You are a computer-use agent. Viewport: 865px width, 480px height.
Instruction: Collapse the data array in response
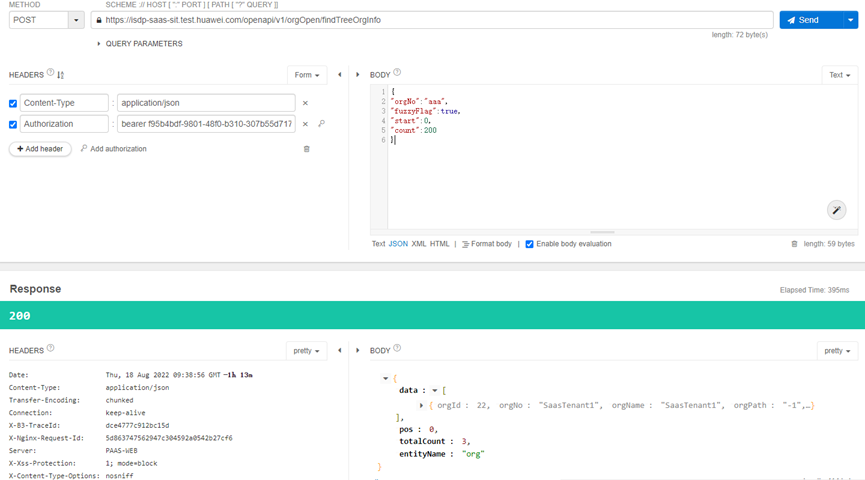(435, 391)
